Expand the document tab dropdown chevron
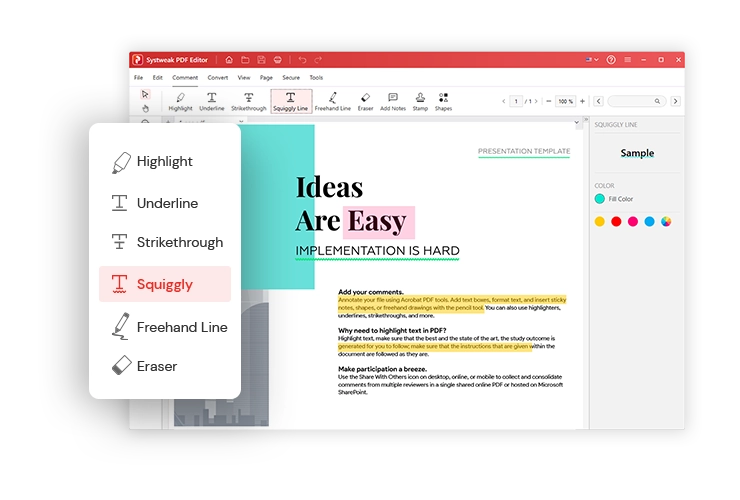Screen dimensions: 740x500 coord(576,122)
